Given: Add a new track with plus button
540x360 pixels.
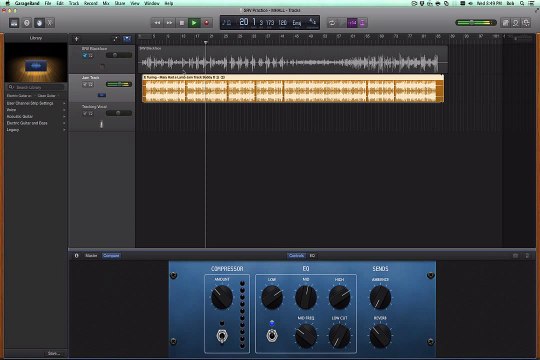Looking at the screenshot, I should 76,39.
